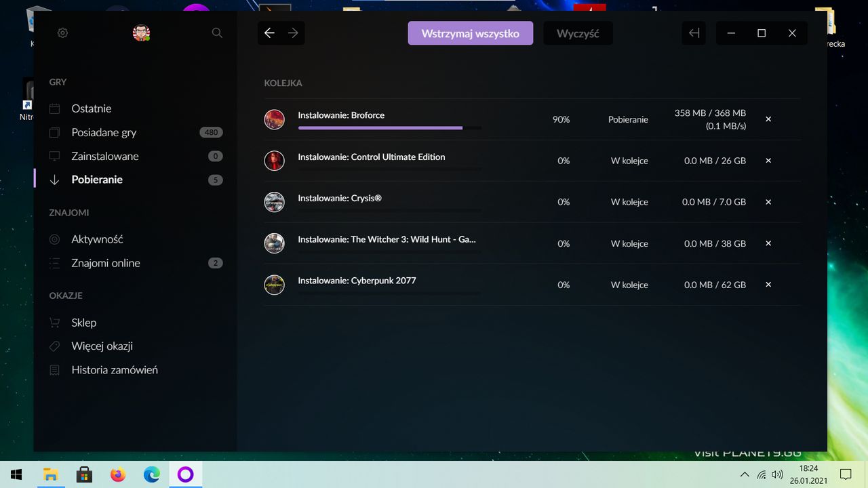Launch Microsoft Edge from the taskbar

(152, 474)
